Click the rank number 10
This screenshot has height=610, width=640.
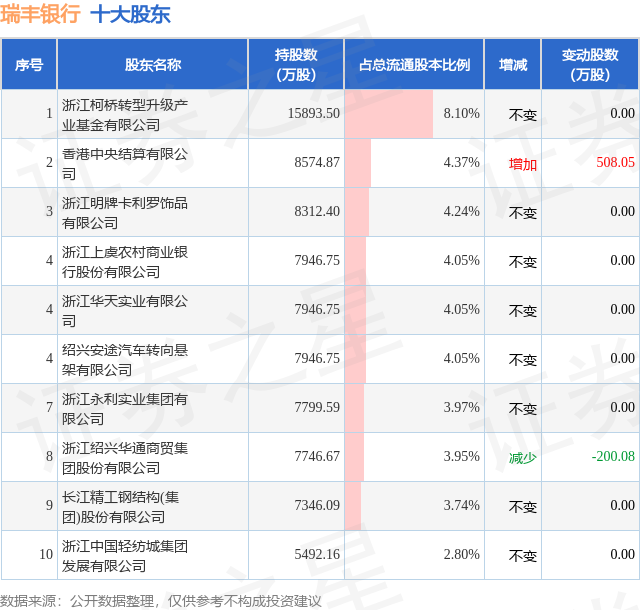(x=46, y=554)
